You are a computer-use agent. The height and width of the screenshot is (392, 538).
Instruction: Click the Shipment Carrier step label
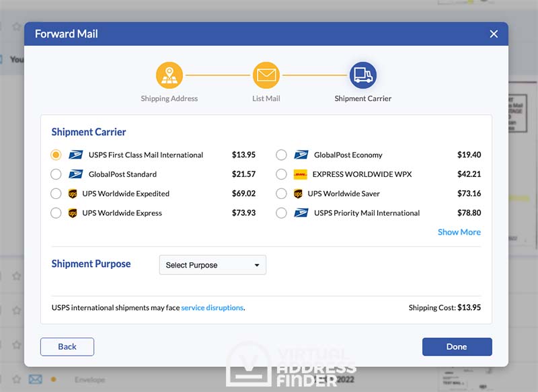click(363, 99)
